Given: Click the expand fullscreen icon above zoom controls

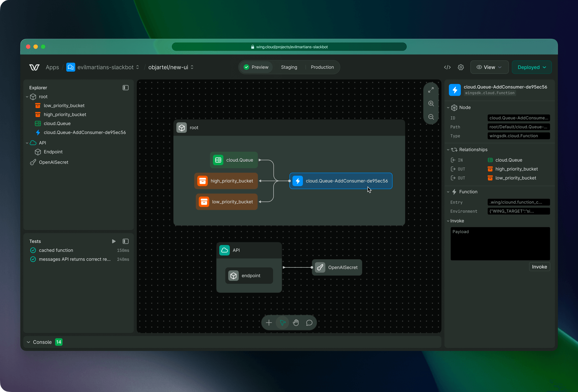Looking at the screenshot, I should (431, 90).
